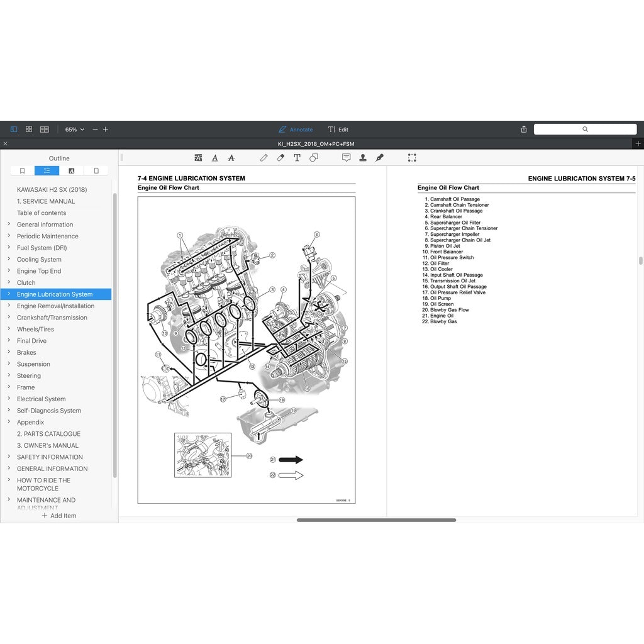Switch sidebar to Bookmarks view
Screen dimensions: 644x644
click(x=22, y=170)
